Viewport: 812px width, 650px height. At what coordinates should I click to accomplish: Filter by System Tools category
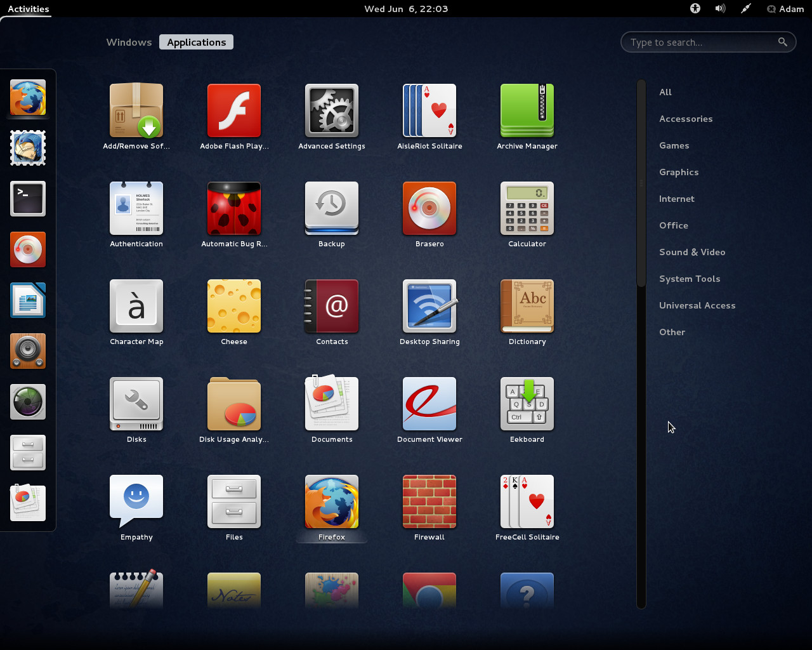pos(690,279)
